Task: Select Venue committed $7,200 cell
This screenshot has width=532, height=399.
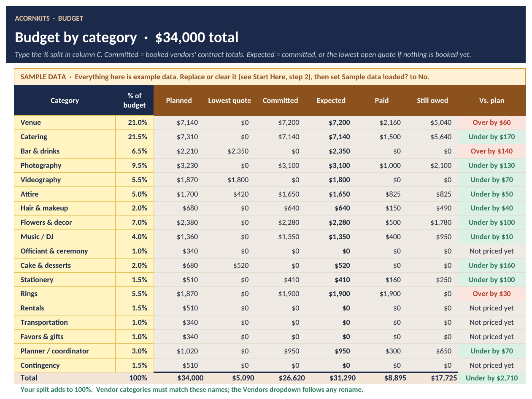Action: (280, 123)
